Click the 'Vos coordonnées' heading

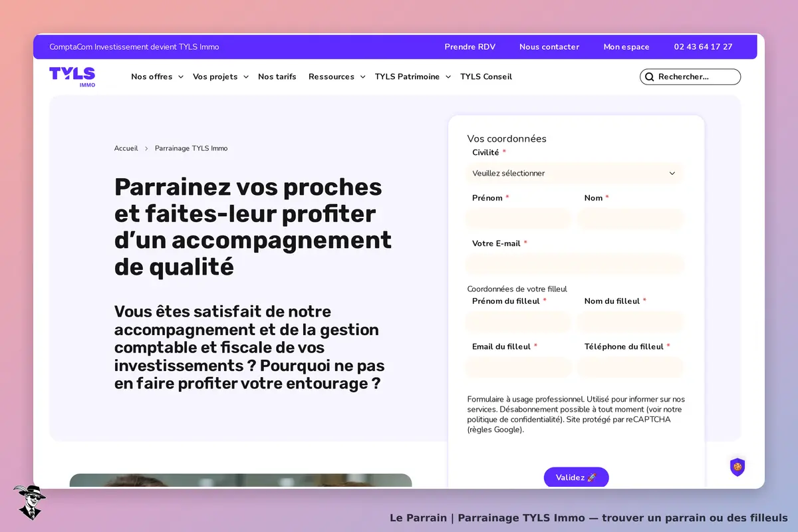click(x=507, y=139)
